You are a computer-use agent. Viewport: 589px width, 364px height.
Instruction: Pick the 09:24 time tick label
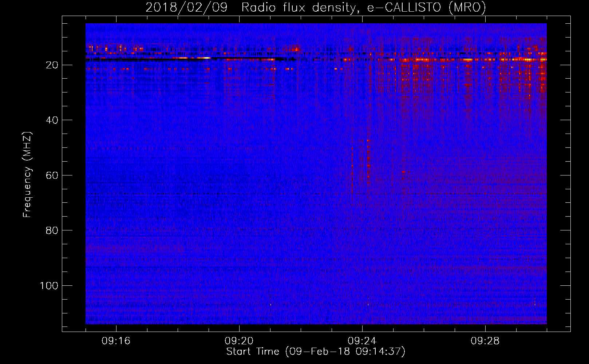[x=362, y=341]
